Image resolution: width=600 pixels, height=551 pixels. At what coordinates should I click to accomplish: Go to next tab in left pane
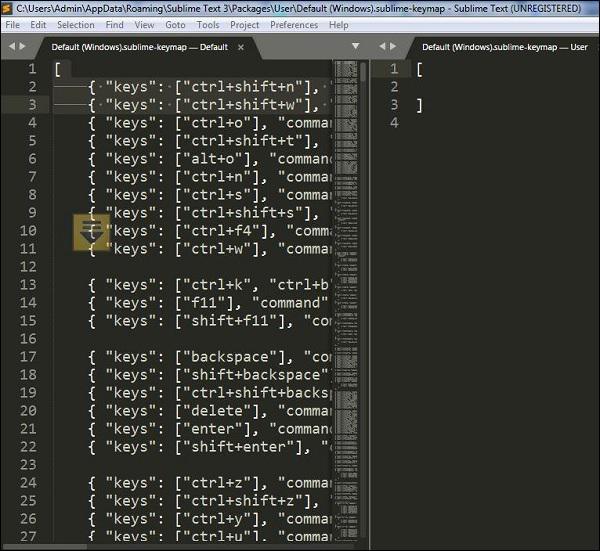(22, 46)
